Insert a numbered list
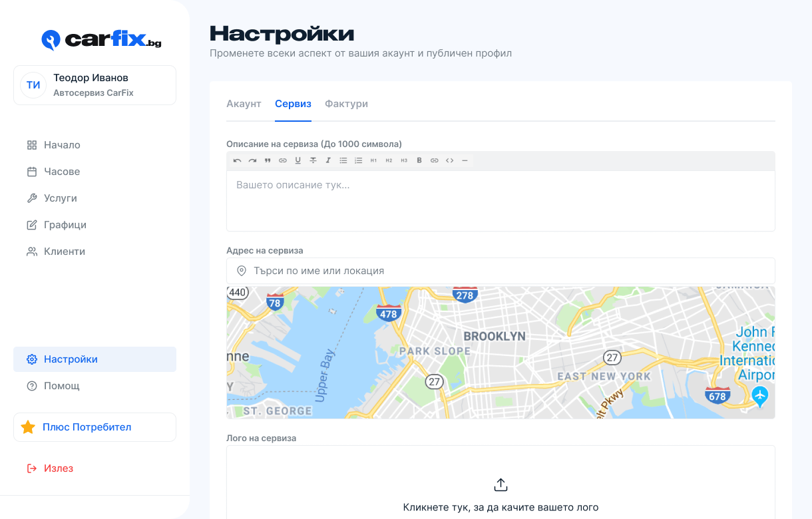The image size is (812, 519). click(x=358, y=160)
